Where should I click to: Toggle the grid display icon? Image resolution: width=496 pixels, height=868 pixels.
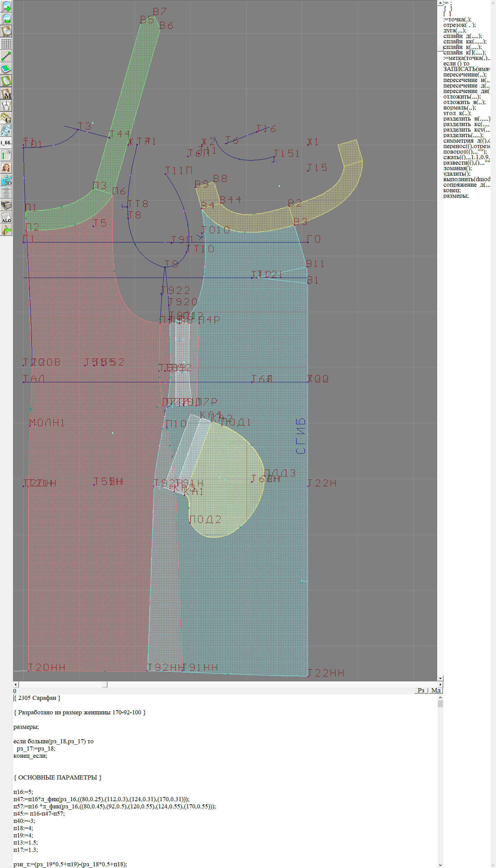6,44
